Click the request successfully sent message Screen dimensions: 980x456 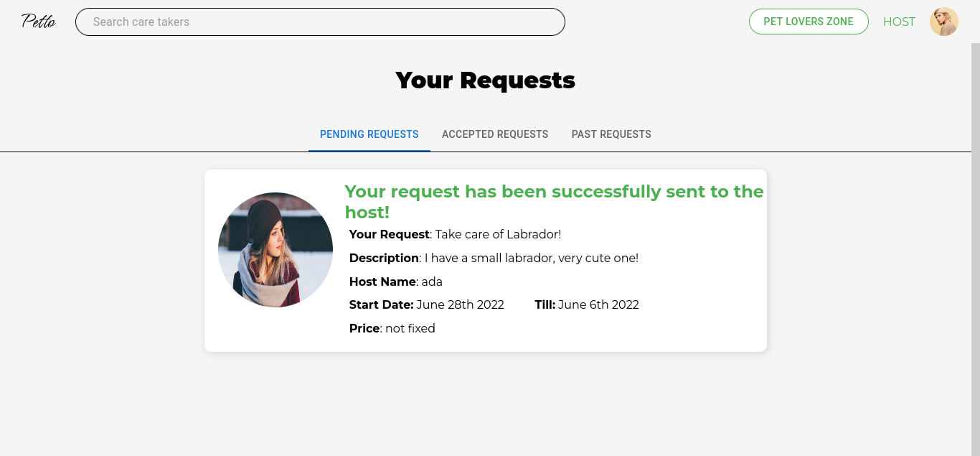point(554,202)
